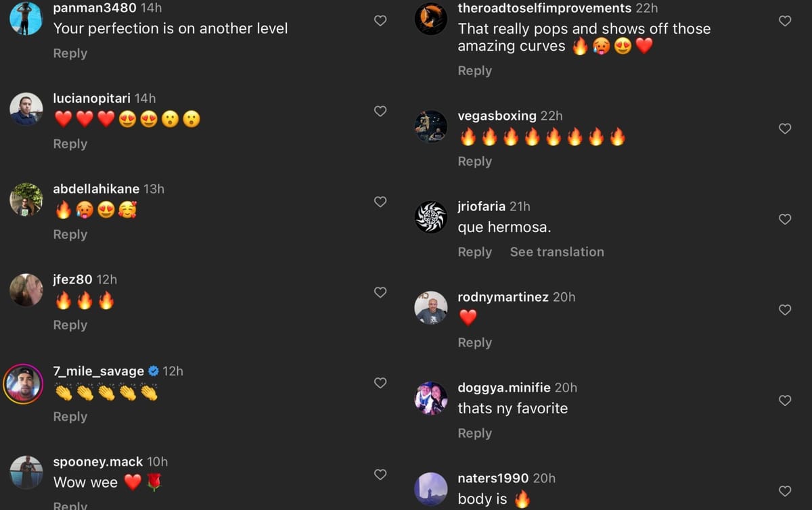This screenshot has width=812, height=510.
Task: Tap the heart next to abdellahikane's comment
Action: click(x=380, y=202)
